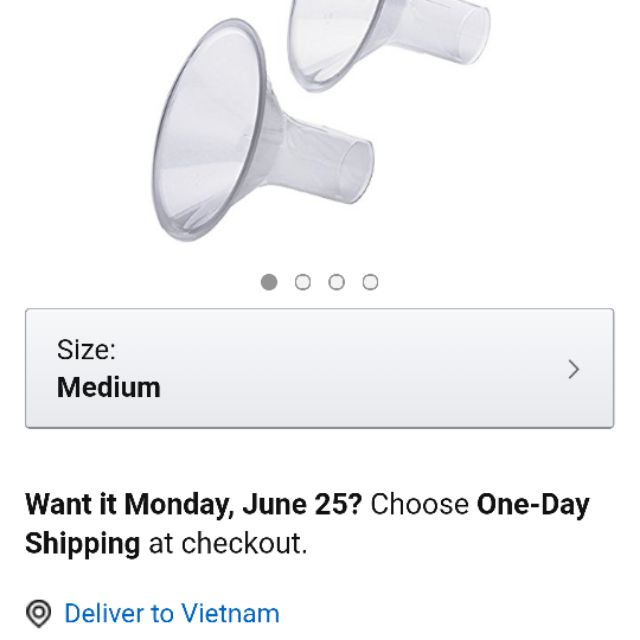Show the fourth carousel image dot
The height and width of the screenshot is (640, 640).
coord(370,282)
